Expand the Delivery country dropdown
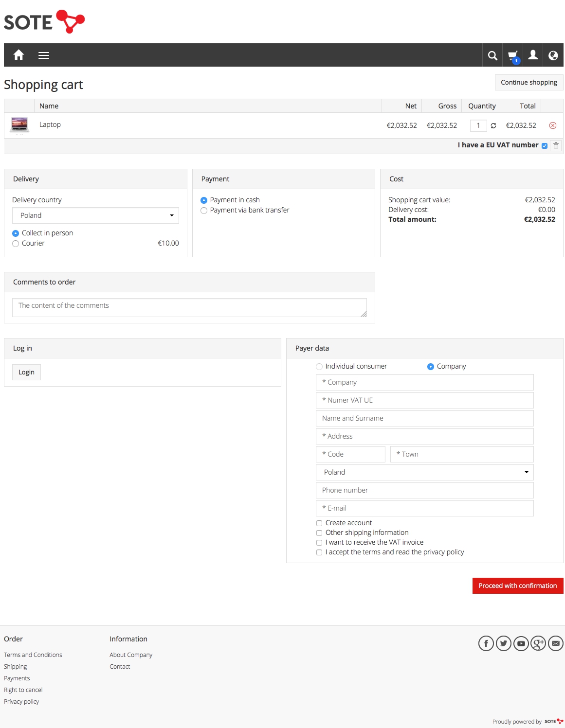Screen dimensions: 565x728 click(x=95, y=215)
